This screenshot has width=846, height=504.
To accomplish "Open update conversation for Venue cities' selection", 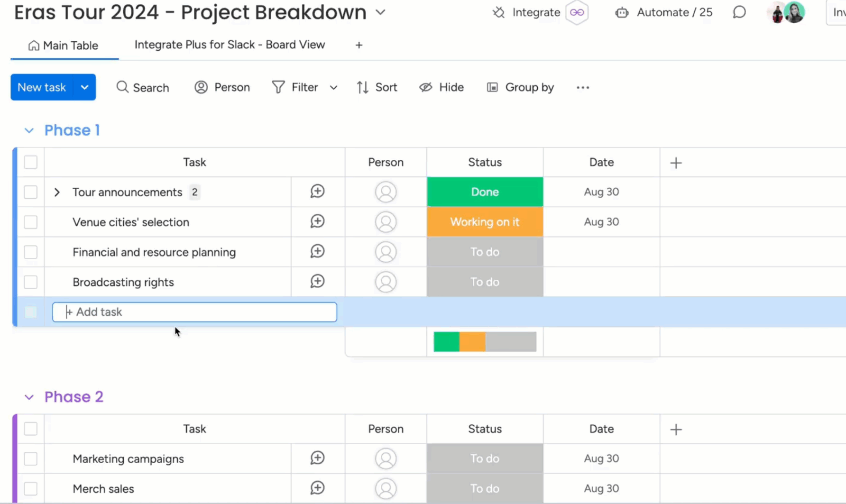I will [x=317, y=221].
